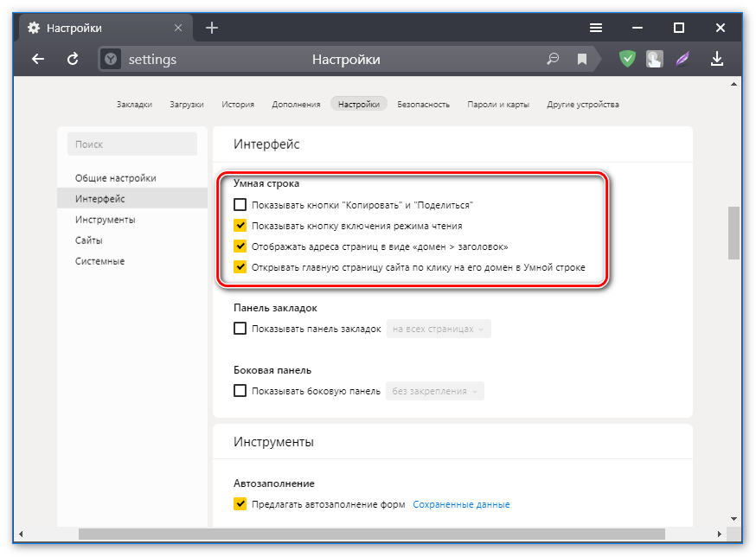Image resolution: width=756 pixels, height=557 pixels.
Task: Click the back arrow navigation button
Action: coord(37,59)
